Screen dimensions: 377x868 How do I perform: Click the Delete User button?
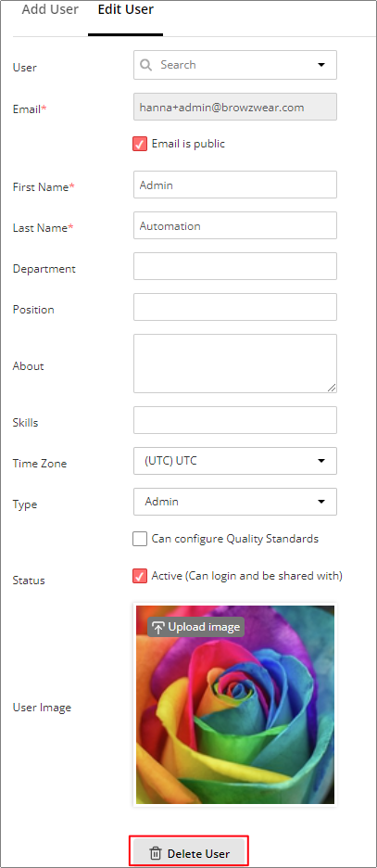(x=190, y=853)
